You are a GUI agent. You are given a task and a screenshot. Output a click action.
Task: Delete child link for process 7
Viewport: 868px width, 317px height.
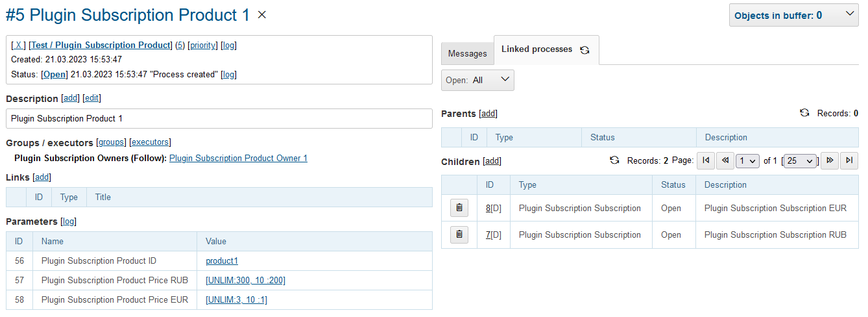tap(459, 235)
